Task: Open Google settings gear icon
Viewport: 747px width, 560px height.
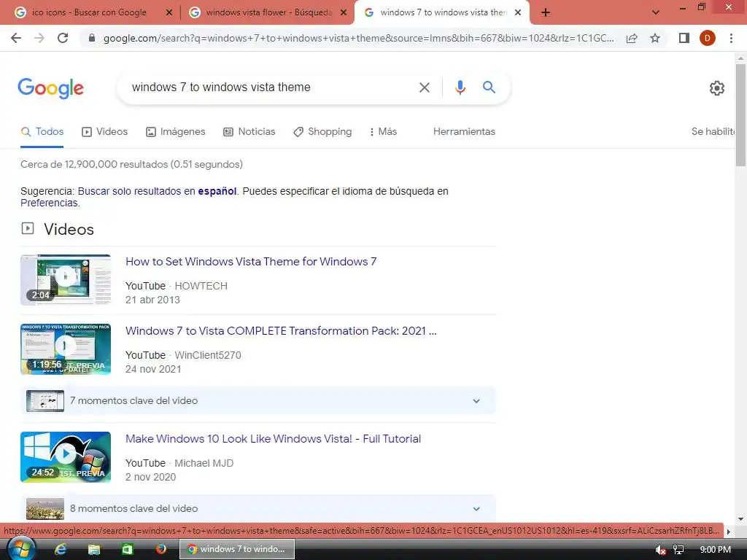Action: pos(717,88)
